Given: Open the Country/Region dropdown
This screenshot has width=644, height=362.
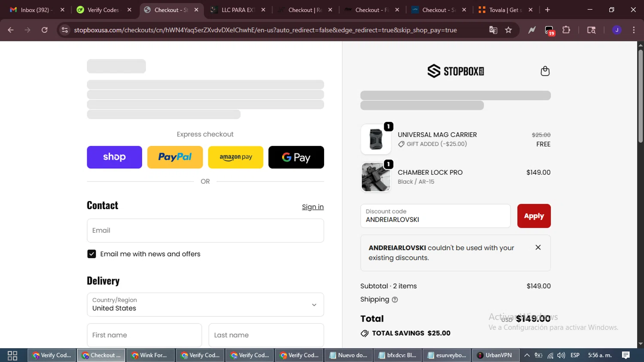Looking at the screenshot, I should coord(205,304).
